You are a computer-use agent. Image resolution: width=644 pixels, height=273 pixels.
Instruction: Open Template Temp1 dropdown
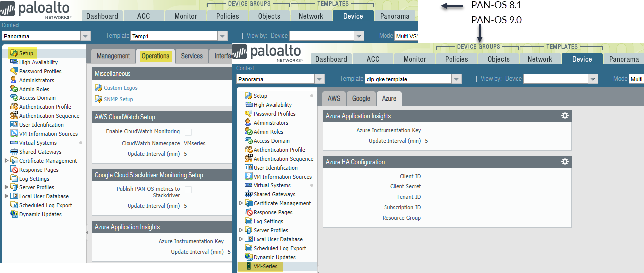(x=223, y=36)
